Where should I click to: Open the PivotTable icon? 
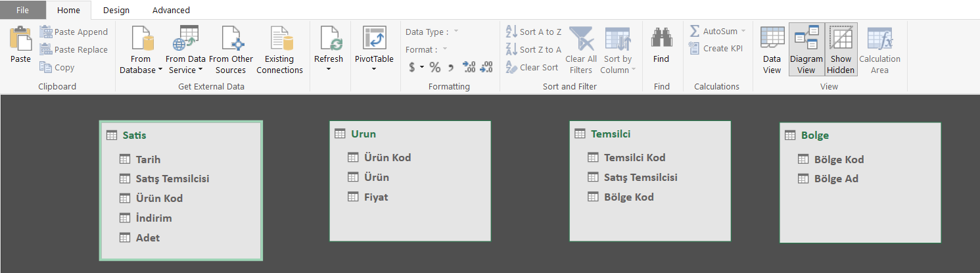click(x=373, y=39)
